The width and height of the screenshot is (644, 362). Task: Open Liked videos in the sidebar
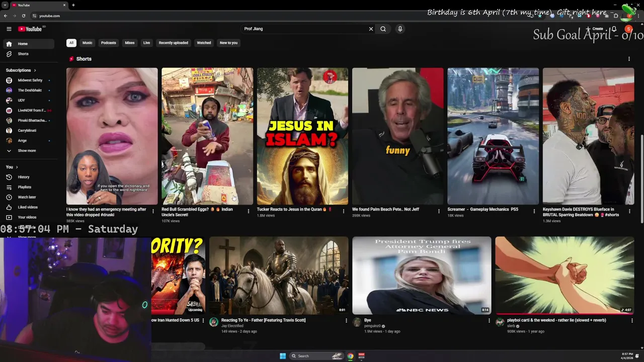(29, 207)
